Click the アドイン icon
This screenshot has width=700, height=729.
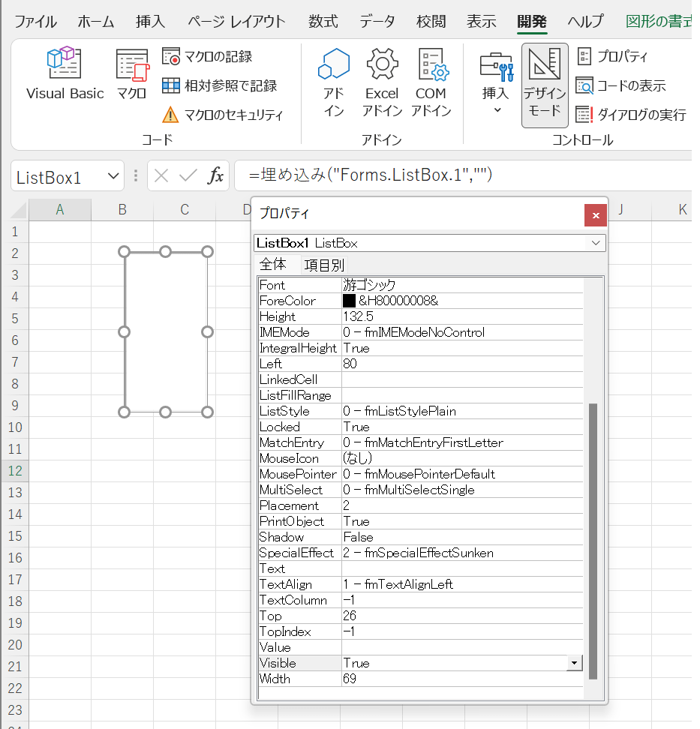tap(333, 80)
